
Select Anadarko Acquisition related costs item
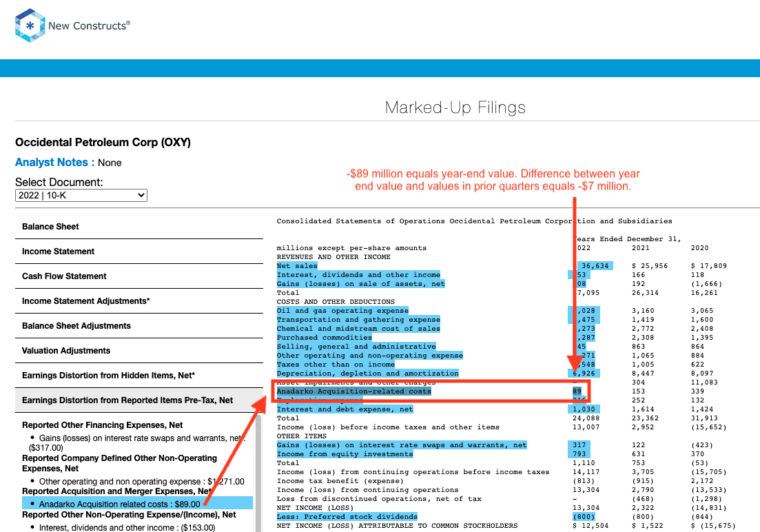click(138, 503)
